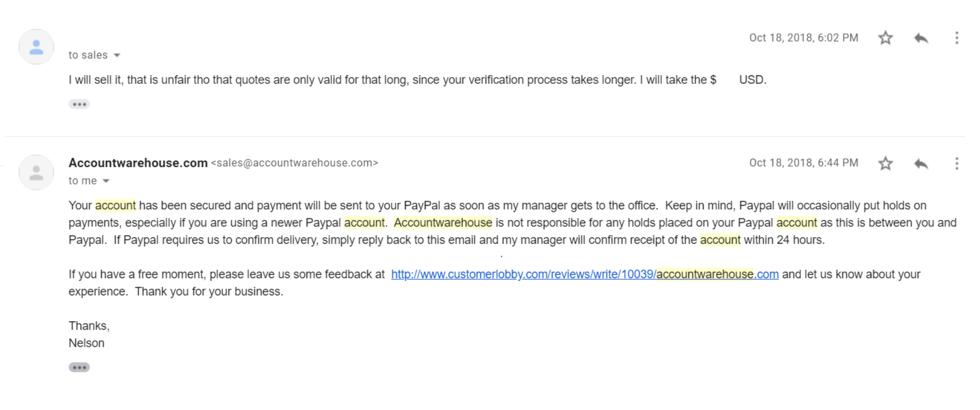This screenshot has height=410, width=980.
Task: Show trimmed content below Nelson's signature
Action: coord(79,367)
